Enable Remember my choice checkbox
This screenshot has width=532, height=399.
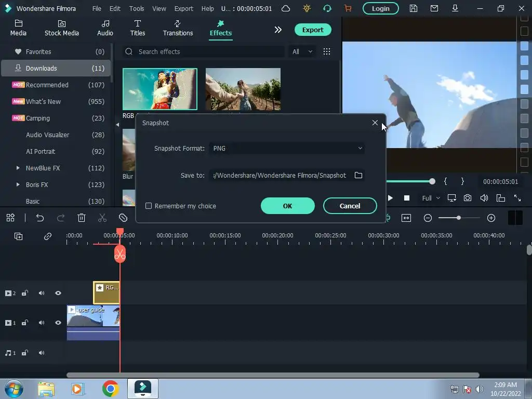[x=148, y=206]
